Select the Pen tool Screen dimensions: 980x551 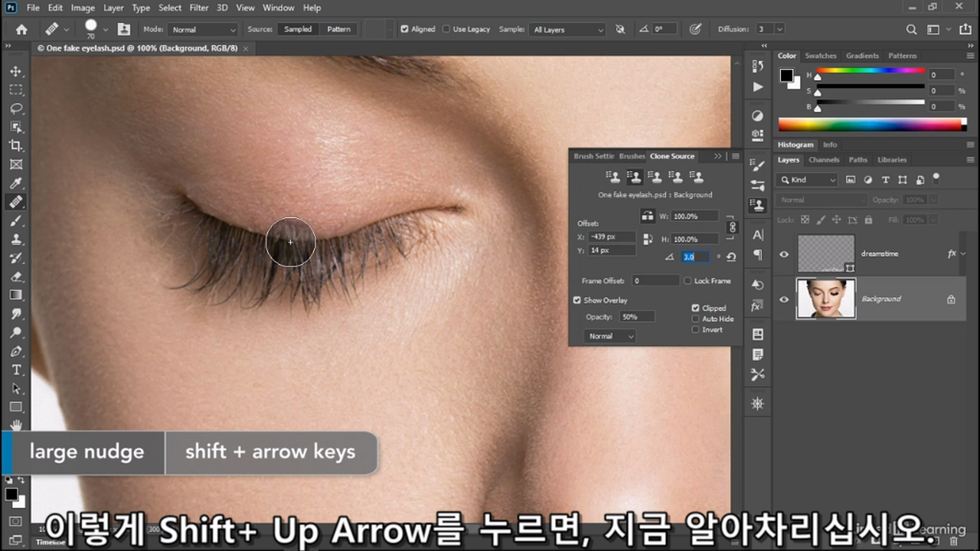pyautogui.click(x=16, y=351)
